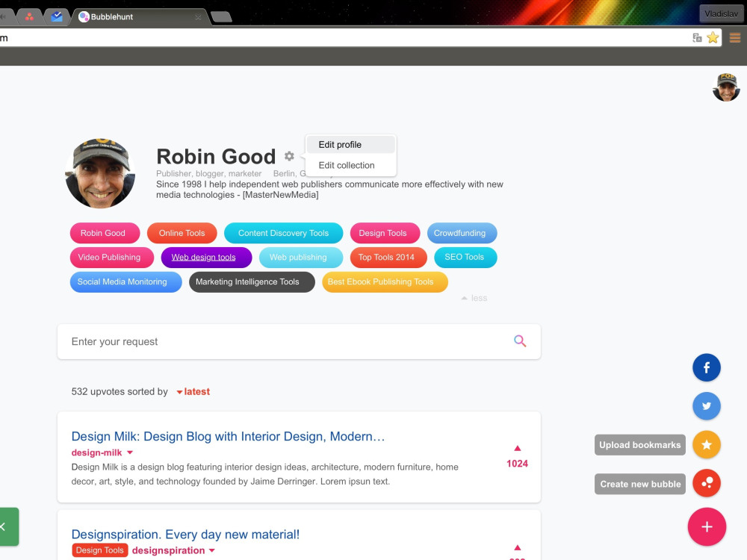
Task: Select the Content Discovery Tools bubble
Action: pyautogui.click(x=283, y=233)
